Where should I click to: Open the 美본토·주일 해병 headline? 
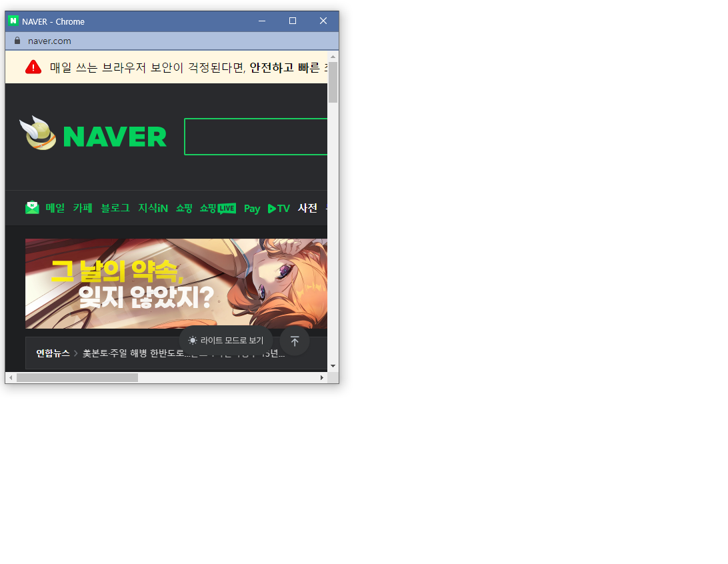pos(183,353)
